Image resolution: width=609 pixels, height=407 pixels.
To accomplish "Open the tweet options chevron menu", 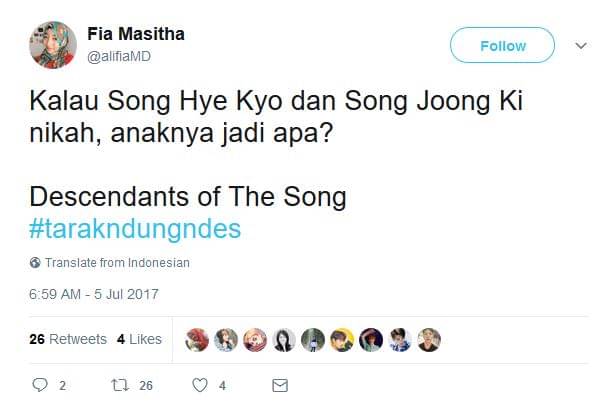I will [581, 46].
